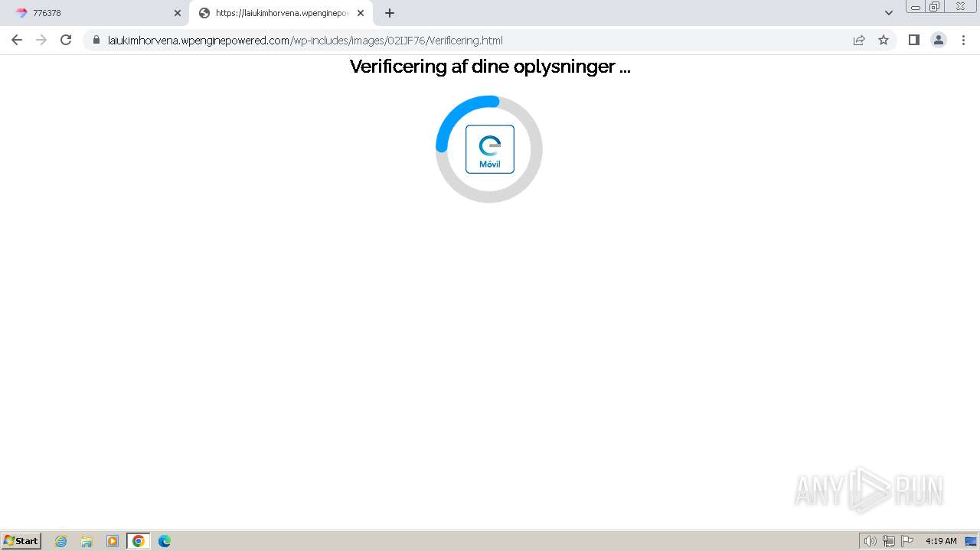This screenshot has height=551, width=980.
Task: Go back to the previous page
Action: (x=17, y=40)
